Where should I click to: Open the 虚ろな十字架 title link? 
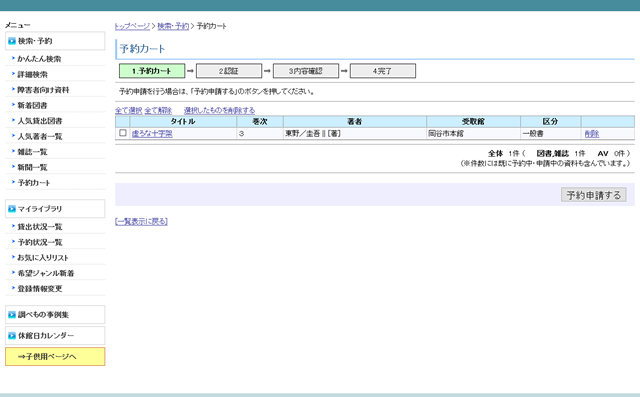point(152,134)
